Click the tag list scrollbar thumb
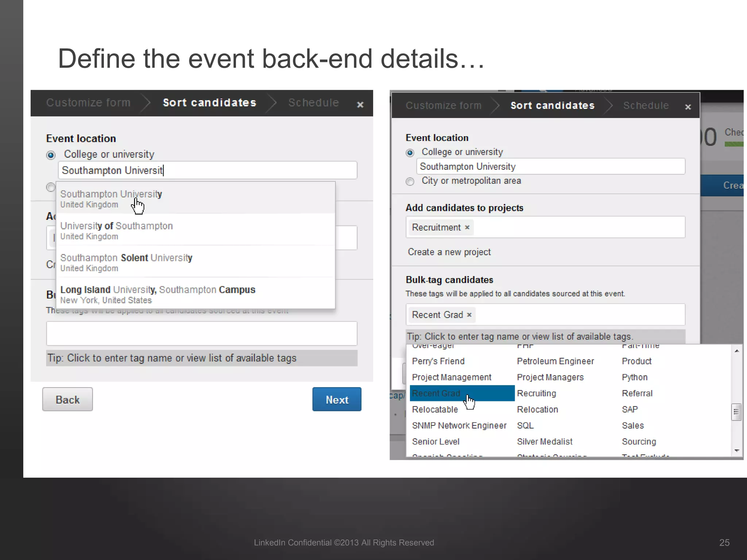The width and height of the screenshot is (747, 560). (736, 412)
